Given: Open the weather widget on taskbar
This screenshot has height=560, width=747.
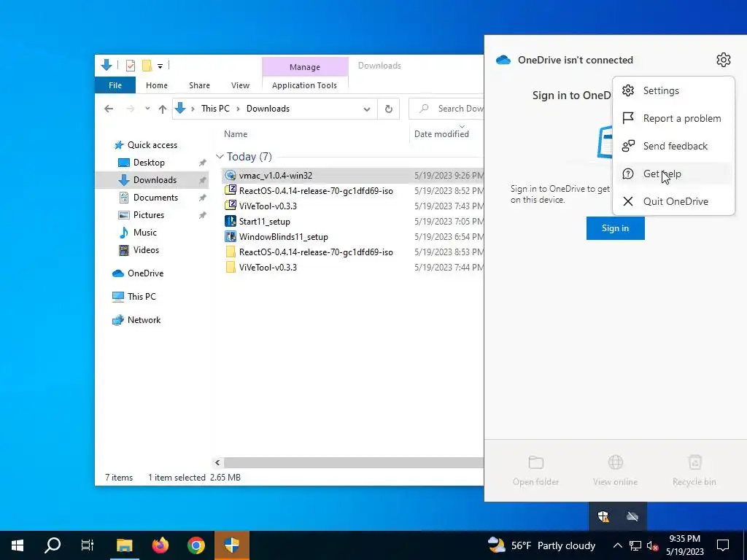Looking at the screenshot, I should click(542, 545).
